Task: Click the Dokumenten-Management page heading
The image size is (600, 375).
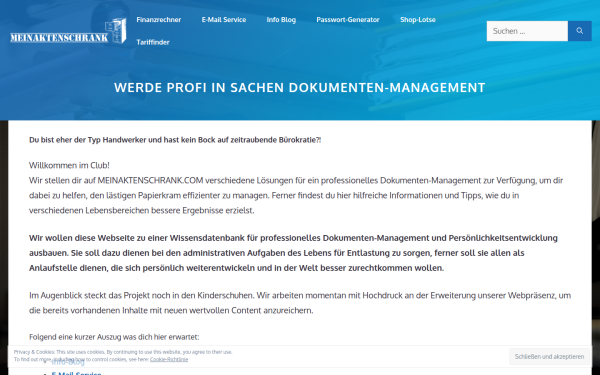Action: (x=300, y=87)
